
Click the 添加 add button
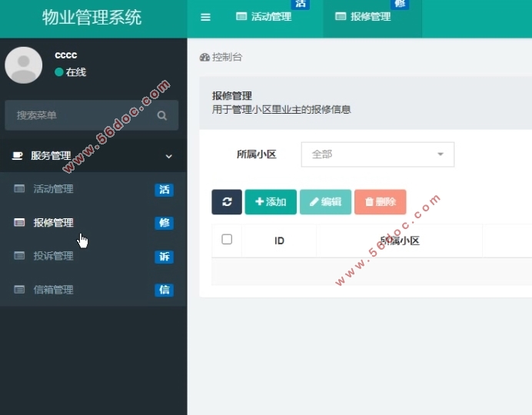click(271, 202)
